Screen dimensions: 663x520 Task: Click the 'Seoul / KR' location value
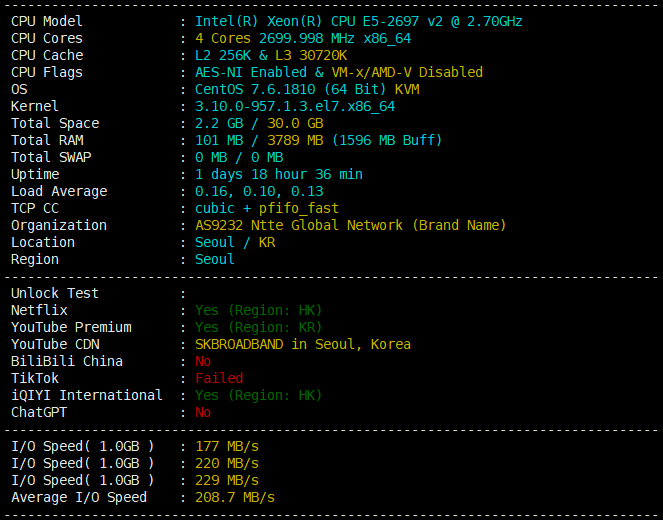[x=235, y=242]
